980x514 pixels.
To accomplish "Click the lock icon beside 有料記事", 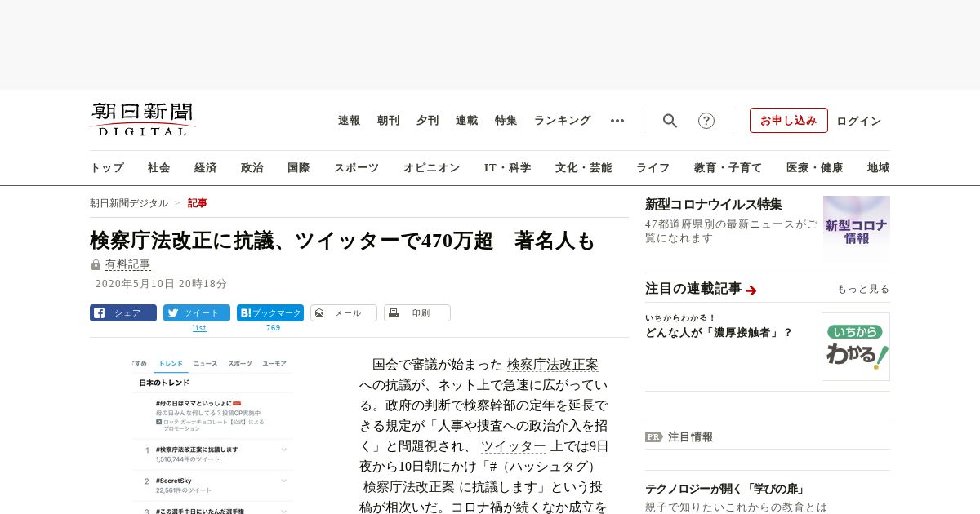I will point(96,265).
